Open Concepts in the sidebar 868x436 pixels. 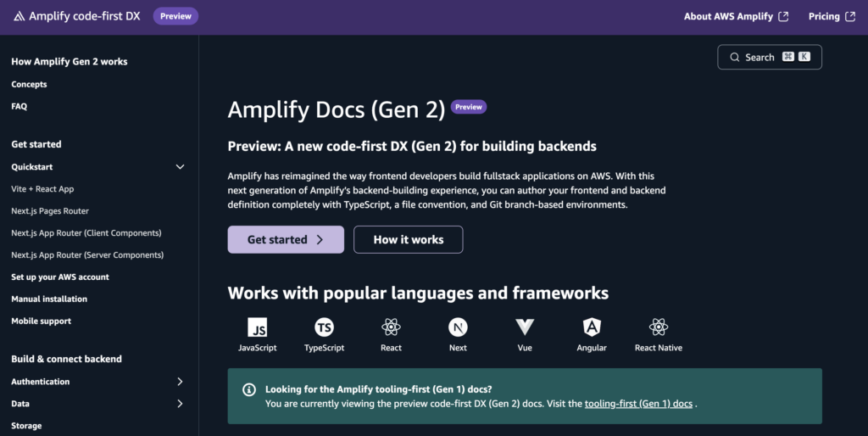(29, 84)
